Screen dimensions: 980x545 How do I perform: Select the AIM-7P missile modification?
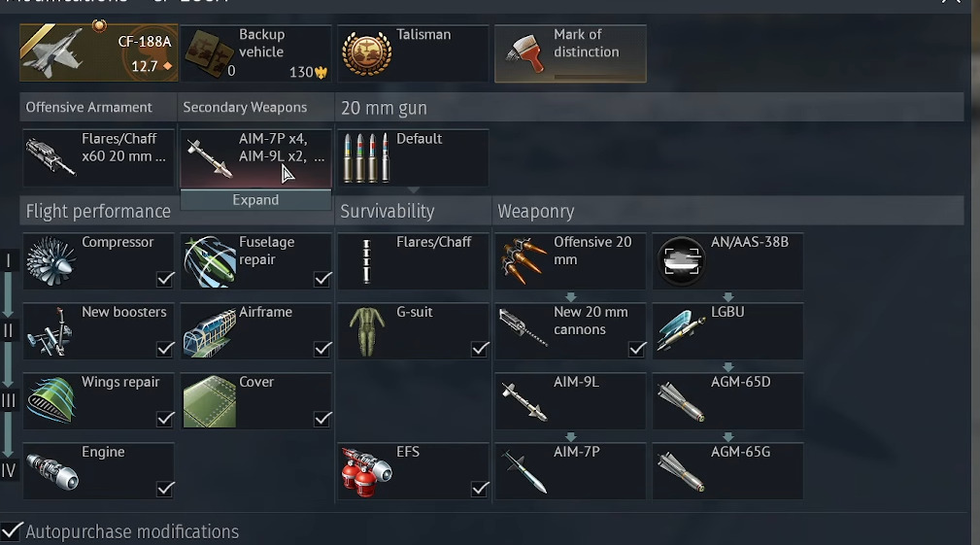[570, 471]
